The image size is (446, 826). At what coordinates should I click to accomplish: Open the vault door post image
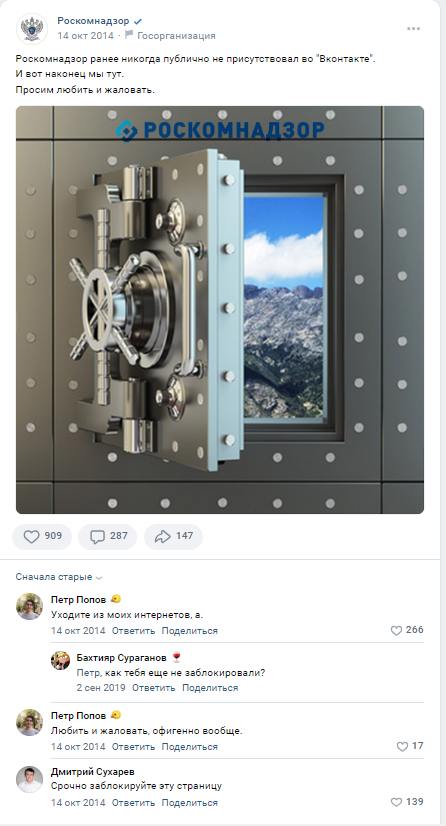point(220,310)
